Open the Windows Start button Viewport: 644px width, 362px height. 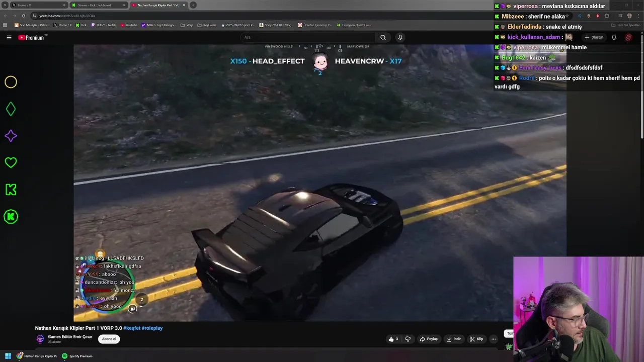click(x=8, y=356)
